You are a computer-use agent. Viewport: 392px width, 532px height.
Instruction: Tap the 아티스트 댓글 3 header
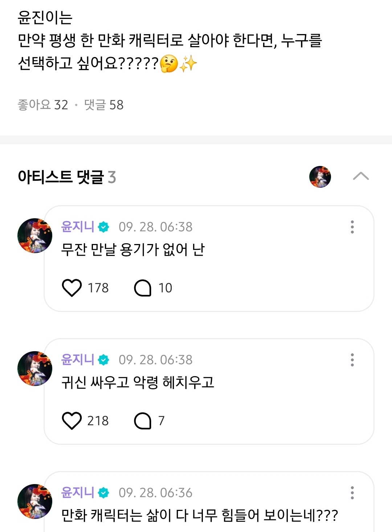(x=67, y=177)
